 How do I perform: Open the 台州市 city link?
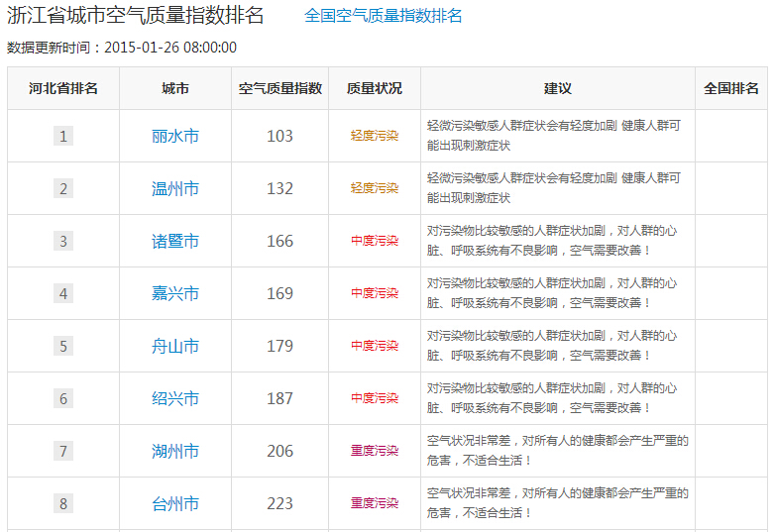tap(175, 503)
